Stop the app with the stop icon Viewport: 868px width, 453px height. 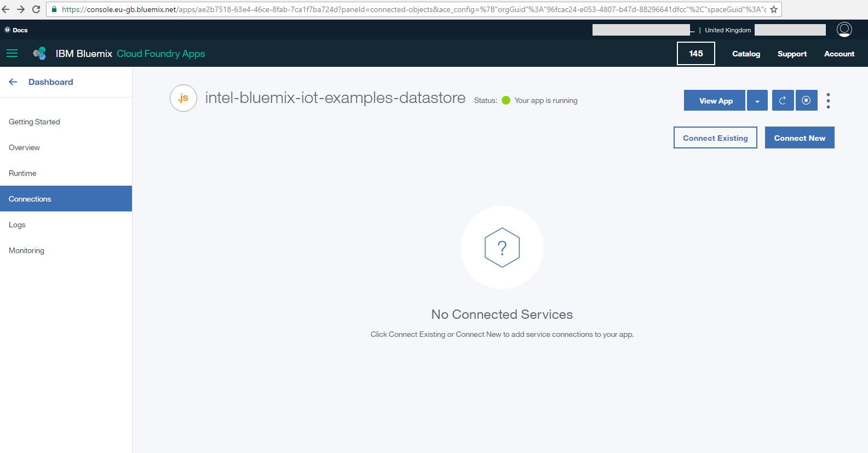point(806,100)
